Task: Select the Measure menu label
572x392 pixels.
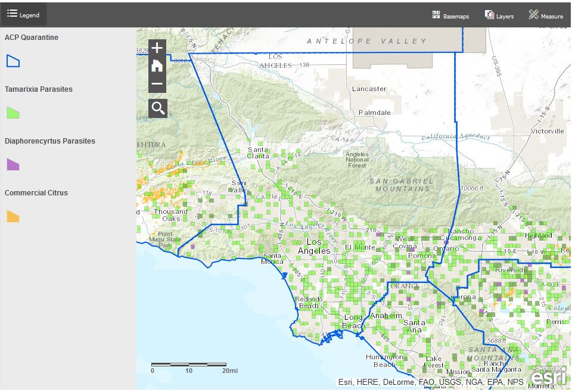Action: (552, 16)
